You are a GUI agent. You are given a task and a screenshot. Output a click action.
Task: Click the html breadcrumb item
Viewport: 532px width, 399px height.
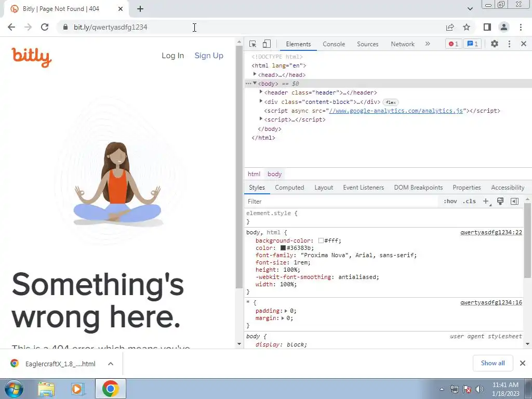(x=254, y=174)
